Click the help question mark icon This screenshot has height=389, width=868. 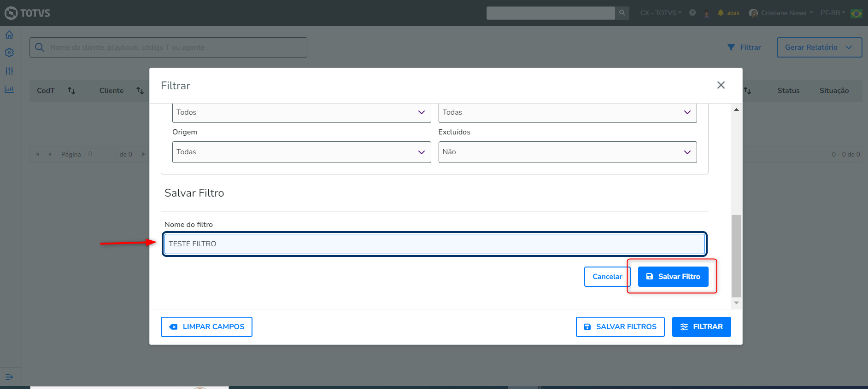point(692,13)
